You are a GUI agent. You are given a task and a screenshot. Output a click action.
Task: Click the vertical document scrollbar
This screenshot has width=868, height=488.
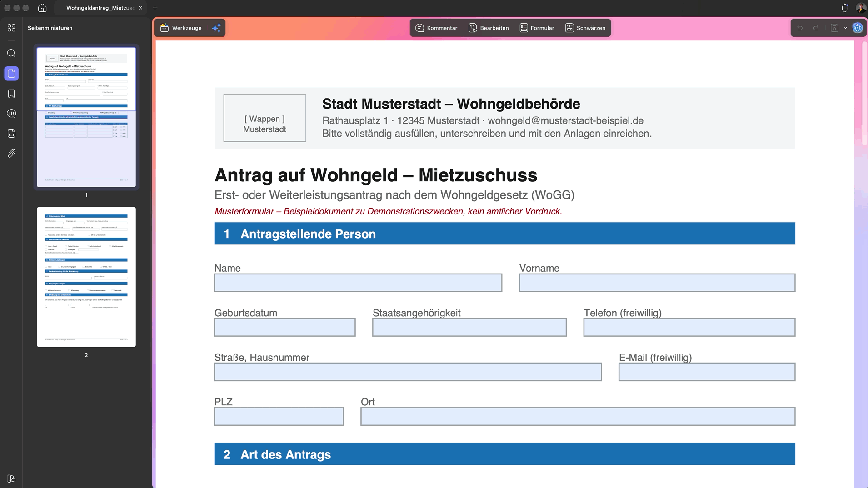pos(865,93)
